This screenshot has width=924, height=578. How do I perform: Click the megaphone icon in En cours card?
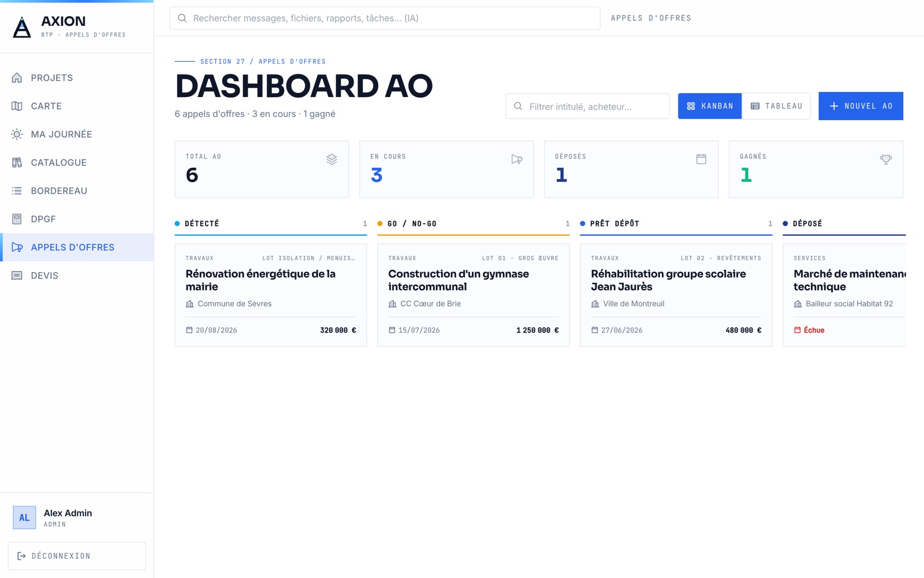(x=517, y=160)
